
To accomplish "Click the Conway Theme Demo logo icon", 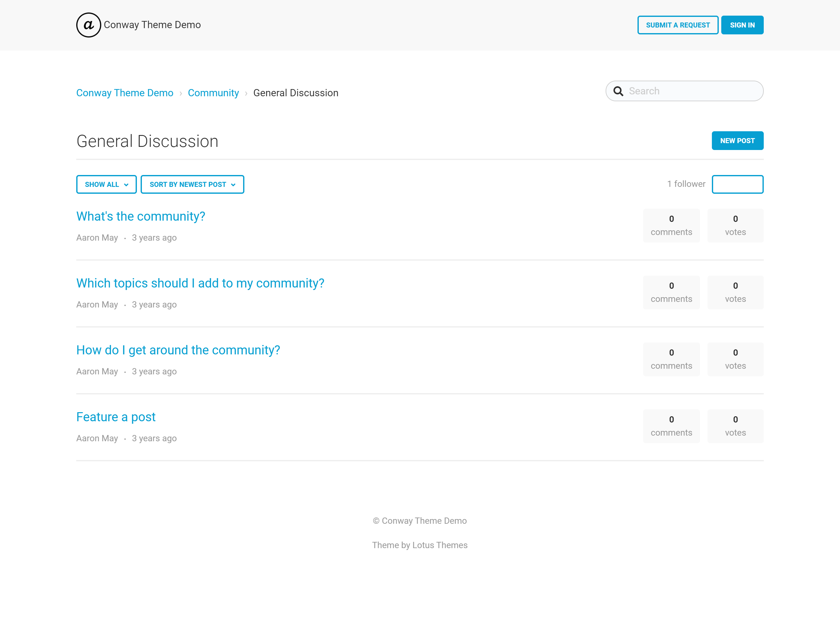I will [x=88, y=25].
